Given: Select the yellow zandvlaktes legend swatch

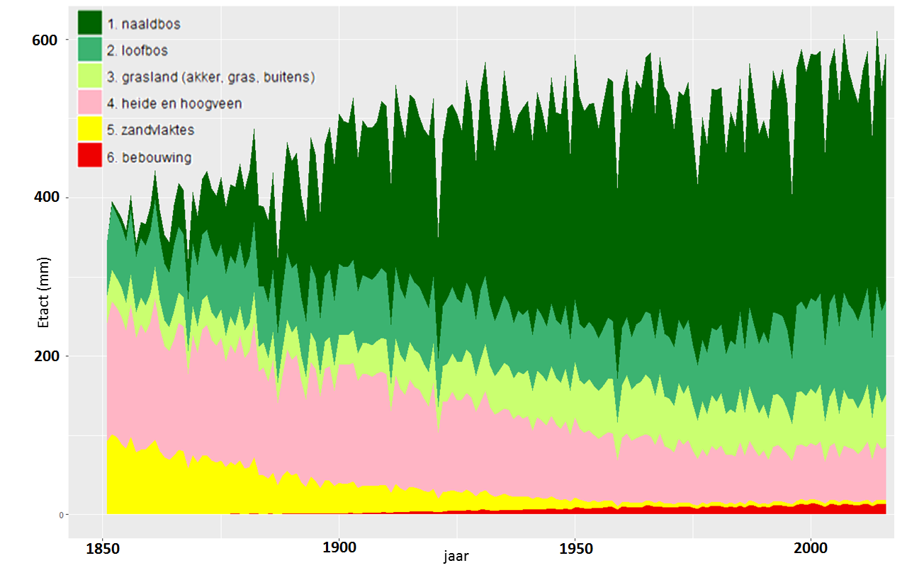Looking at the screenshot, I should pyautogui.click(x=90, y=130).
